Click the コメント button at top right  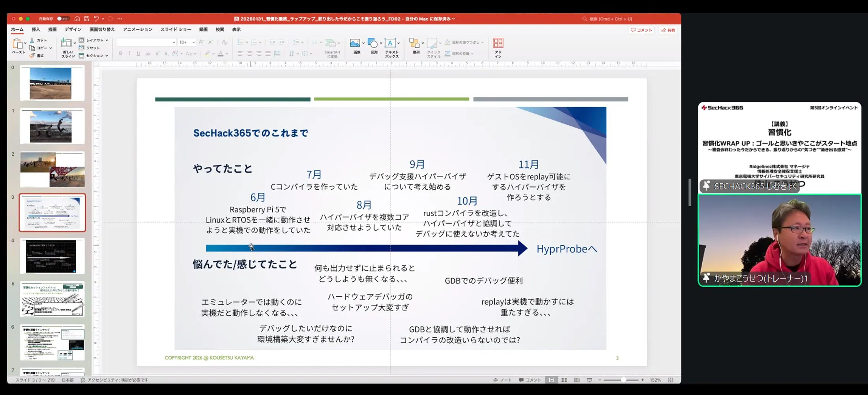642,30
